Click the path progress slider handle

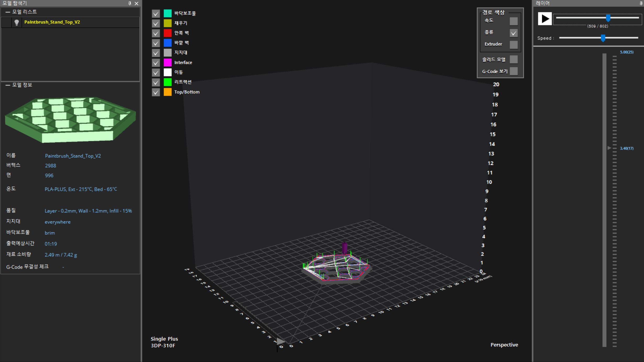[x=608, y=18]
